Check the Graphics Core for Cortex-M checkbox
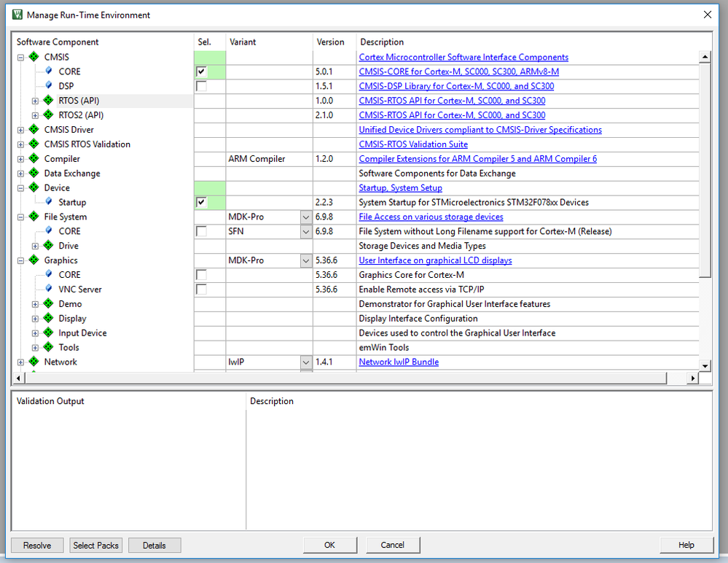This screenshot has width=728, height=563. [201, 274]
